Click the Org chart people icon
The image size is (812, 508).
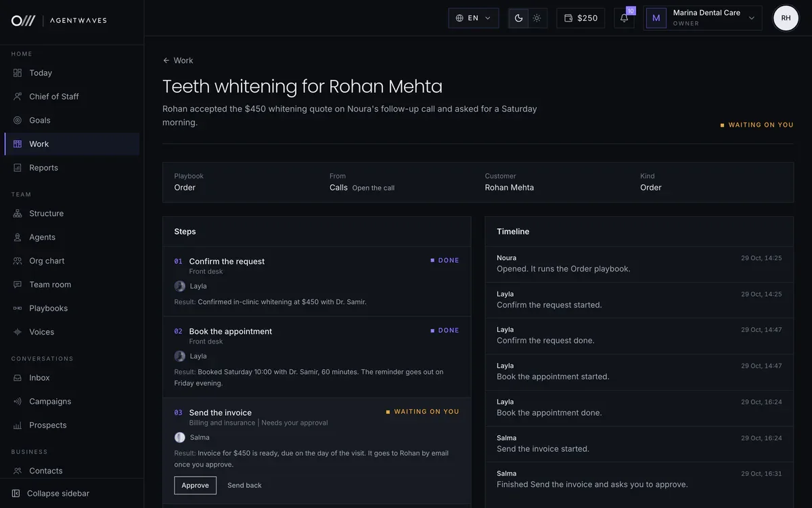[18, 261]
